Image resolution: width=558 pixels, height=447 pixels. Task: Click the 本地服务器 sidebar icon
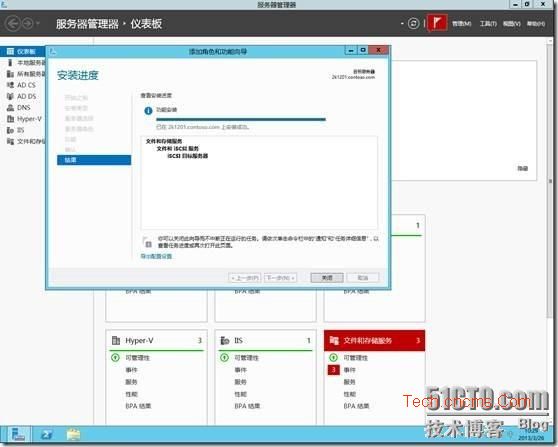[x=10, y=63]
